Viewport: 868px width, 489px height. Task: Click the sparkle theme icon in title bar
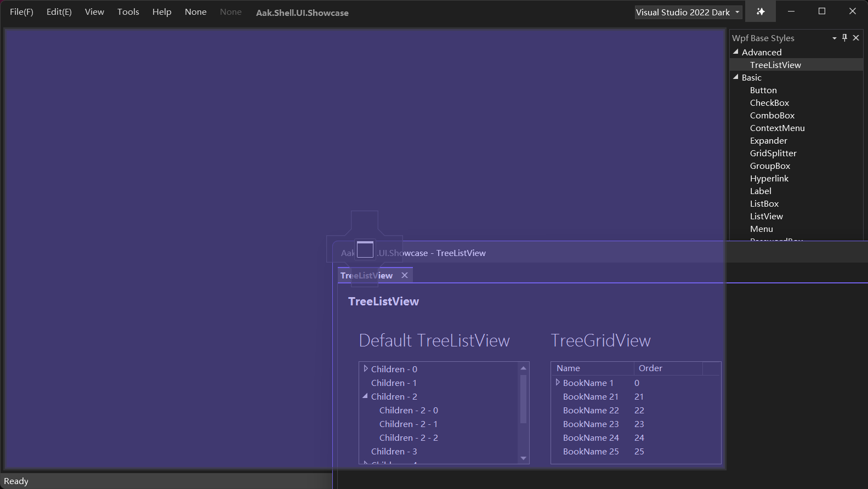[761, 12]
